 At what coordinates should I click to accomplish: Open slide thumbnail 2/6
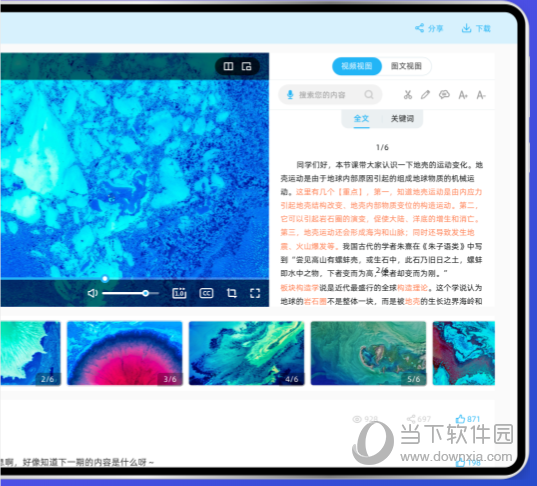[30, 353]
